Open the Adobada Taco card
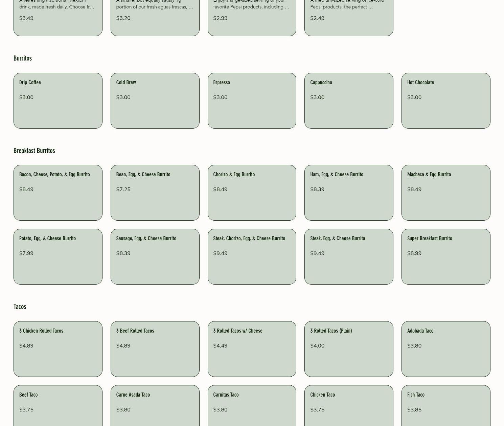This screenshot has height=426, width=504. pos(446,349)
